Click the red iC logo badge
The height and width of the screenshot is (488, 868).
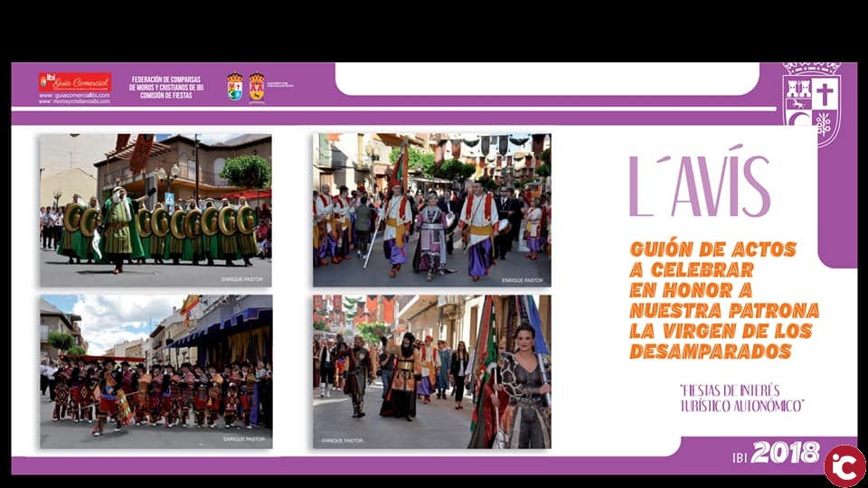click(x=844, y=465)
